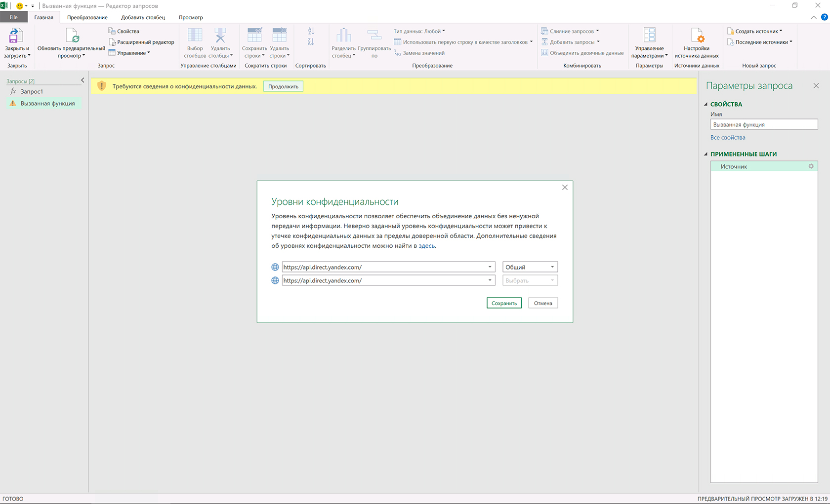
Task: Click Manage Parameters (Управление параметрами) icon
Action: (x=650, y=36)
